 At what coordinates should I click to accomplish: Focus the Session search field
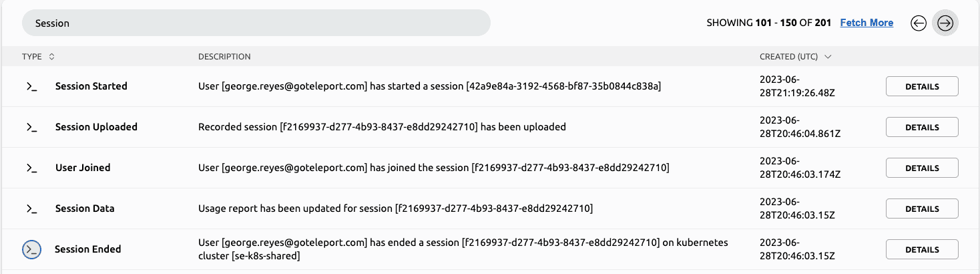coord(256,23)
